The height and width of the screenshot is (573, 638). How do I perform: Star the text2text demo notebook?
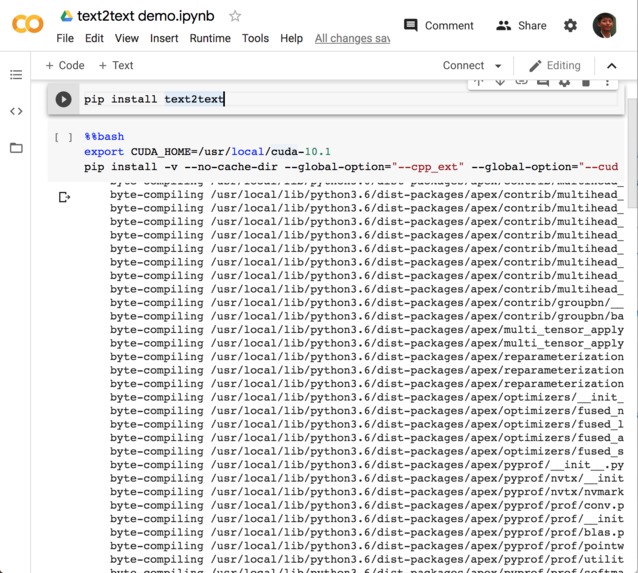[235, 16]
